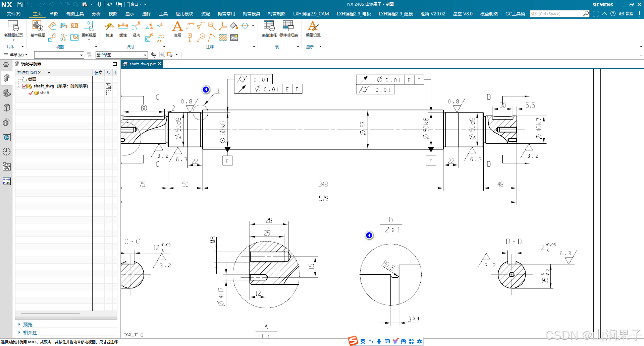Click the Radial dimension (径向) icon
Screen dimensions: 644x346
136,26
